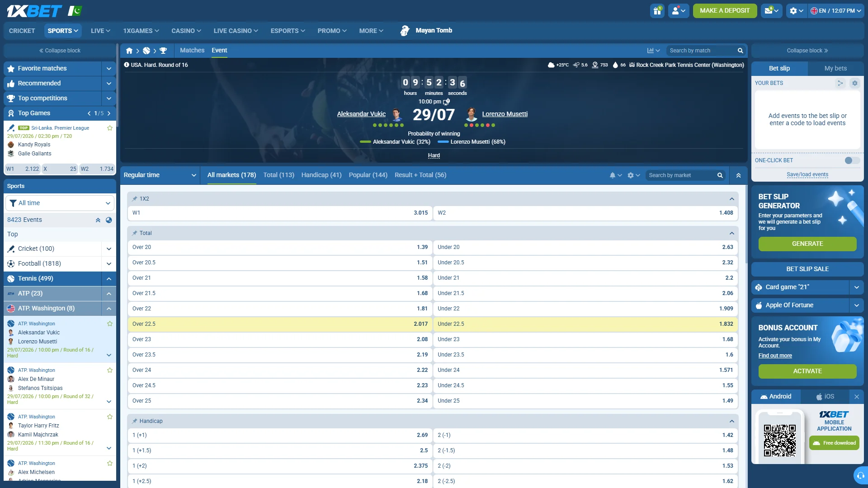Close the mobile app download panel
Screen dimensions: 868x488
[857, 397]
